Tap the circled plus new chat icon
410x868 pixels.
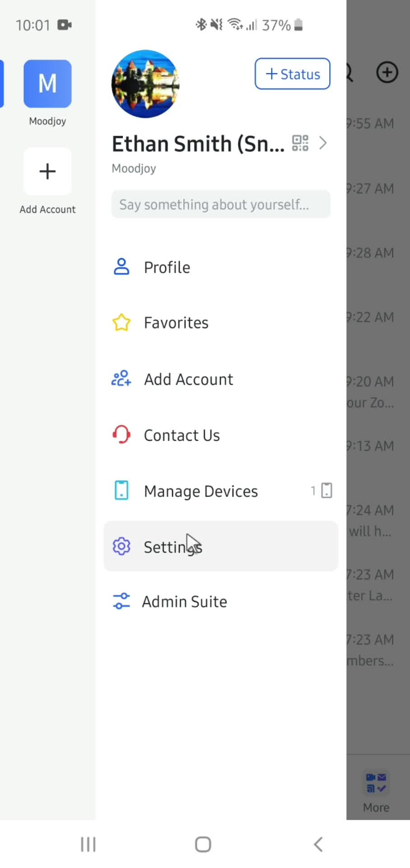pos(387,72)
